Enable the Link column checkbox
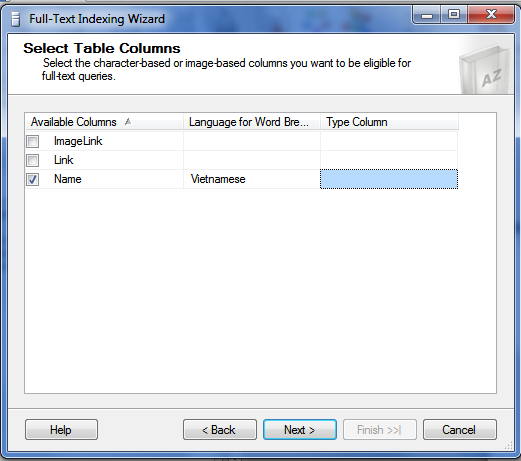521x461 pixels. [33, 160]
